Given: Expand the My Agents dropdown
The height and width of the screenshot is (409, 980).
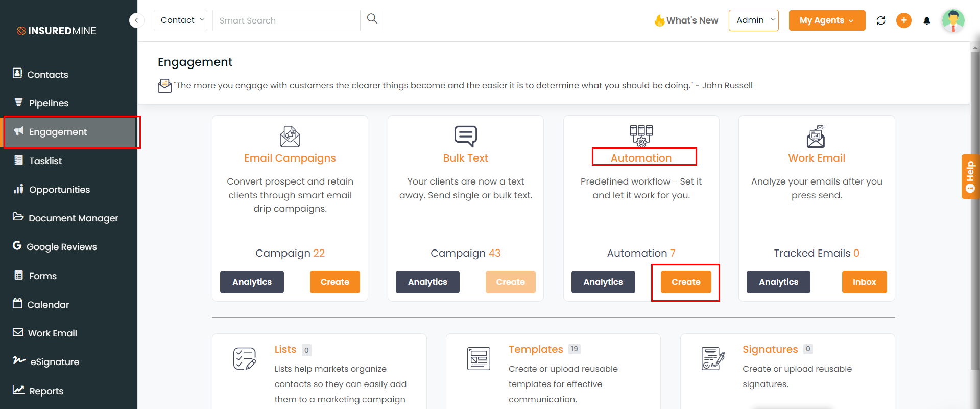Looking at the screenshot, I should 827,20.
